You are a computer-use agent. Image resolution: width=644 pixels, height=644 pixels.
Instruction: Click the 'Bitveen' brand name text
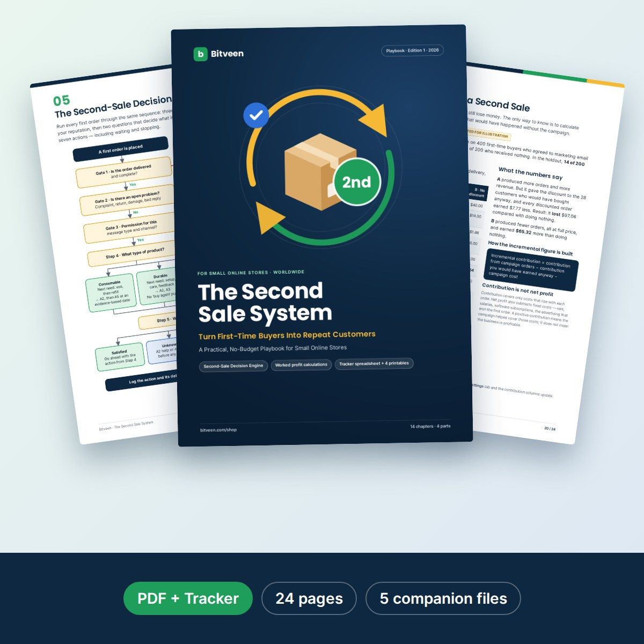point(227,54)
